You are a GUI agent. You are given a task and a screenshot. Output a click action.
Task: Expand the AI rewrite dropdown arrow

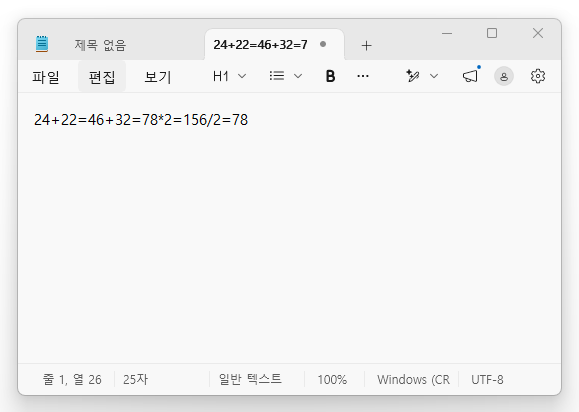(434, 76)
